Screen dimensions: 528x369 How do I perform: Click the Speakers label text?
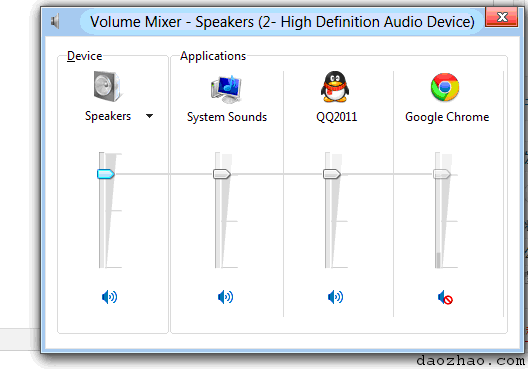tap(108, 116)
